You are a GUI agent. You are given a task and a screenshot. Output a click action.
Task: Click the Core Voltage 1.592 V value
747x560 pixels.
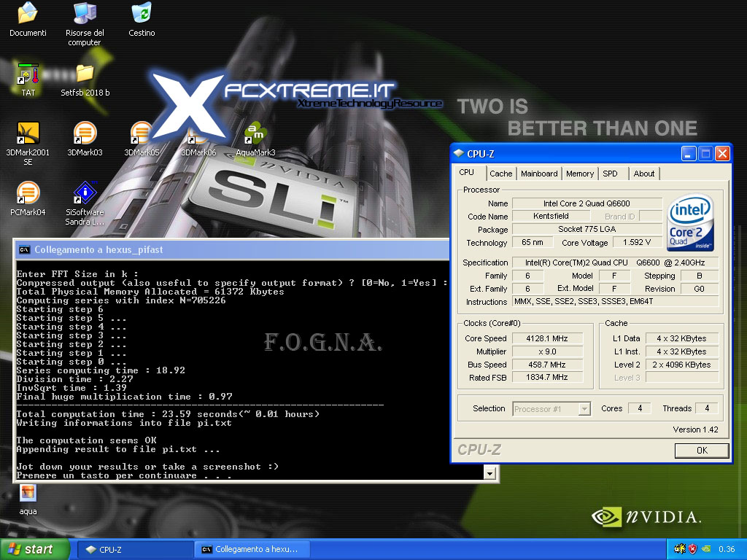(x=637, y=242)
